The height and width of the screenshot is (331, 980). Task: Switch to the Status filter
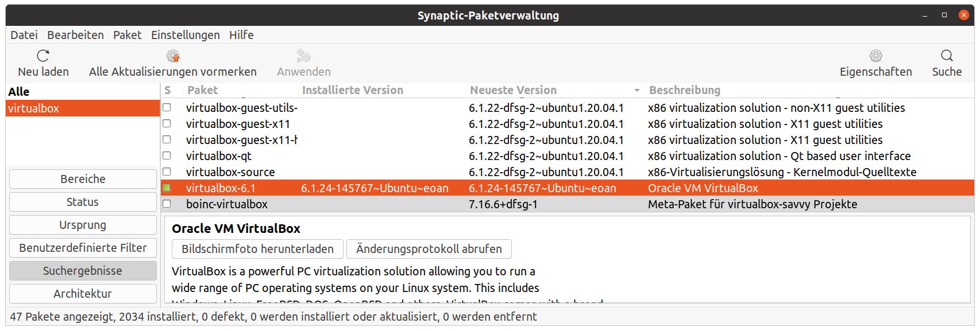click(83, 202)
